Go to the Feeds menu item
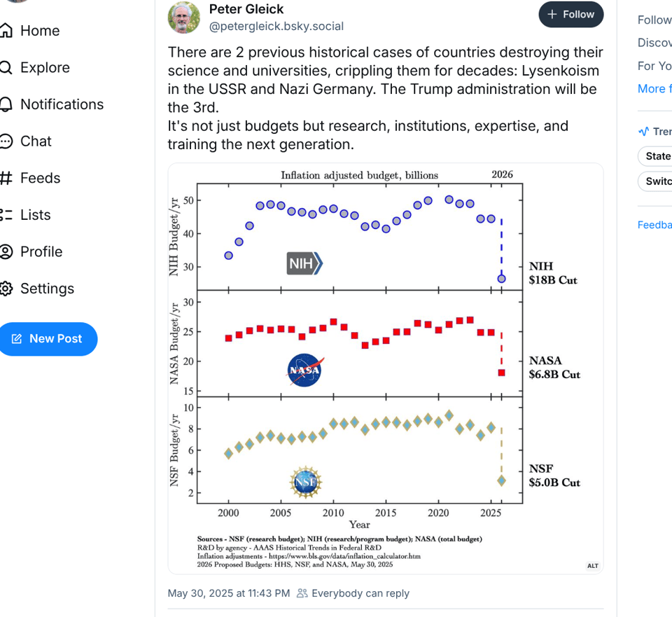Image resolution: width=672 pixels, height=617 pixels. [40, 178]
